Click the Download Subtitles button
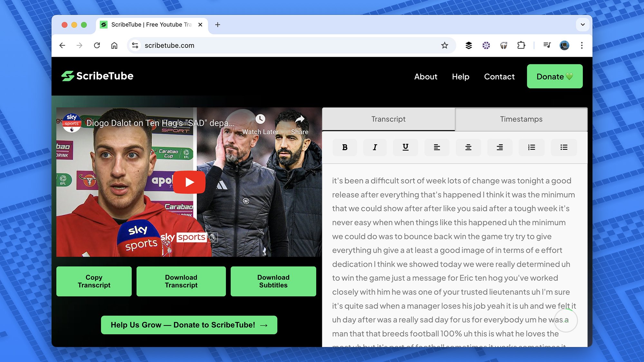The image size is (644, 362). click(273, 281)
